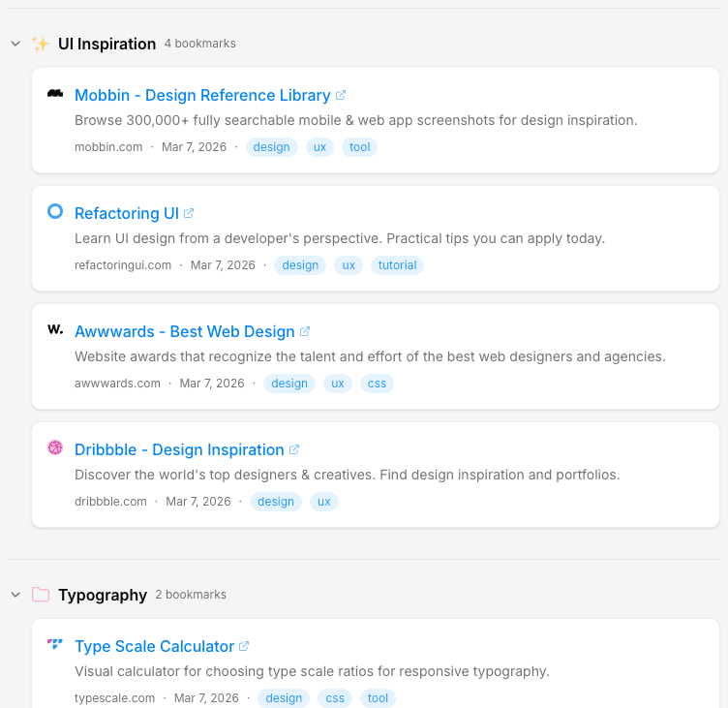
Task: Filter by ux tag on Refactoring UI card
Action: 349,265
